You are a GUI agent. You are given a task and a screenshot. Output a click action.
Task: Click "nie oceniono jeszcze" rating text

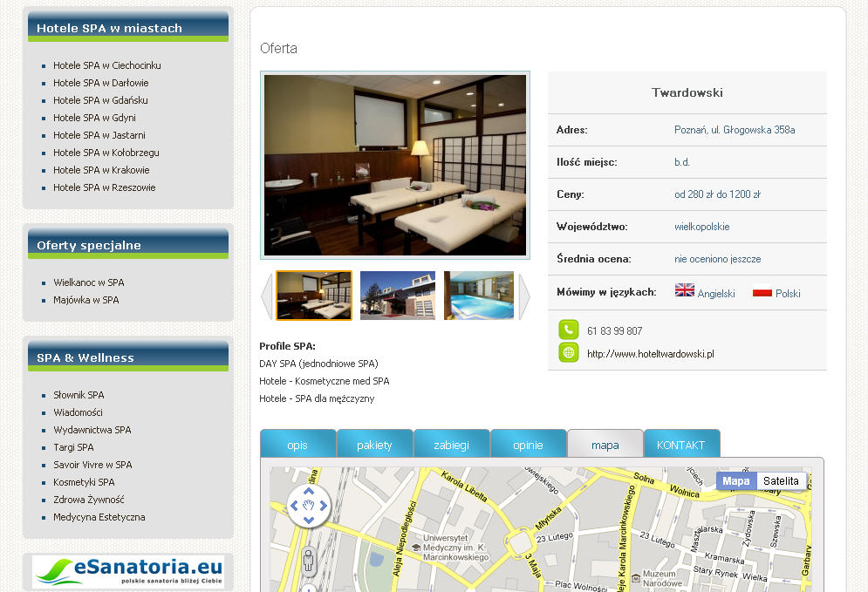[717, 259]
